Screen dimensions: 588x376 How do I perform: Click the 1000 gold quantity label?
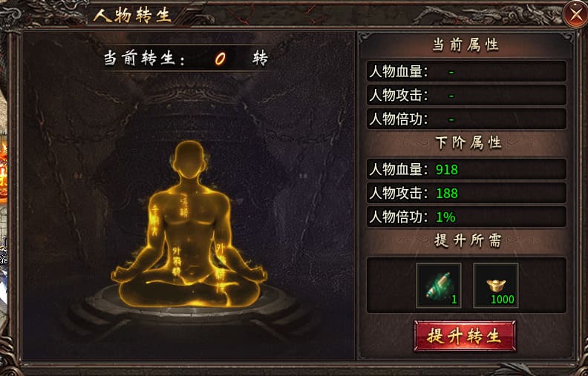click(x=503, y=300)
